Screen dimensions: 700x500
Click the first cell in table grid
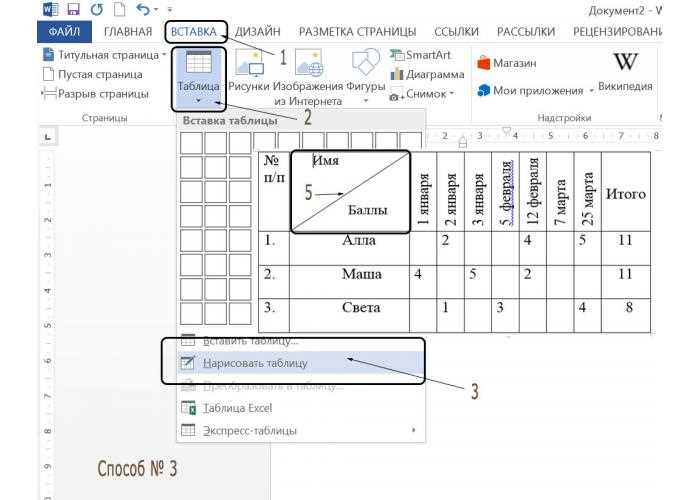[x=192, y=143]
